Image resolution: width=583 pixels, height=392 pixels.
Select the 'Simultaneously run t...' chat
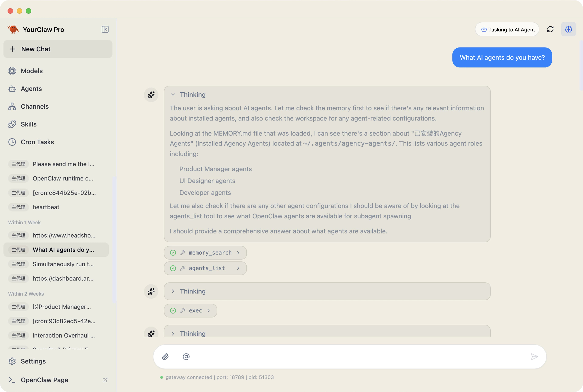coord(63,264)
